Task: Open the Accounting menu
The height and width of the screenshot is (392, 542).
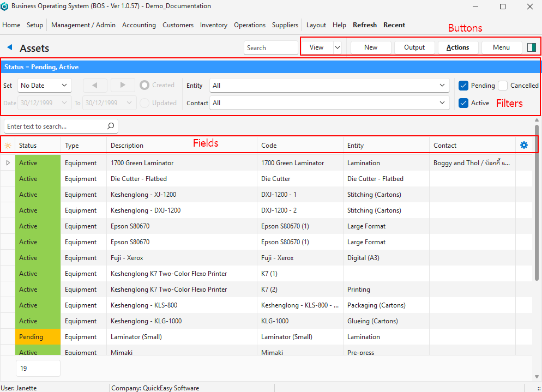Action: pos(139,25)
